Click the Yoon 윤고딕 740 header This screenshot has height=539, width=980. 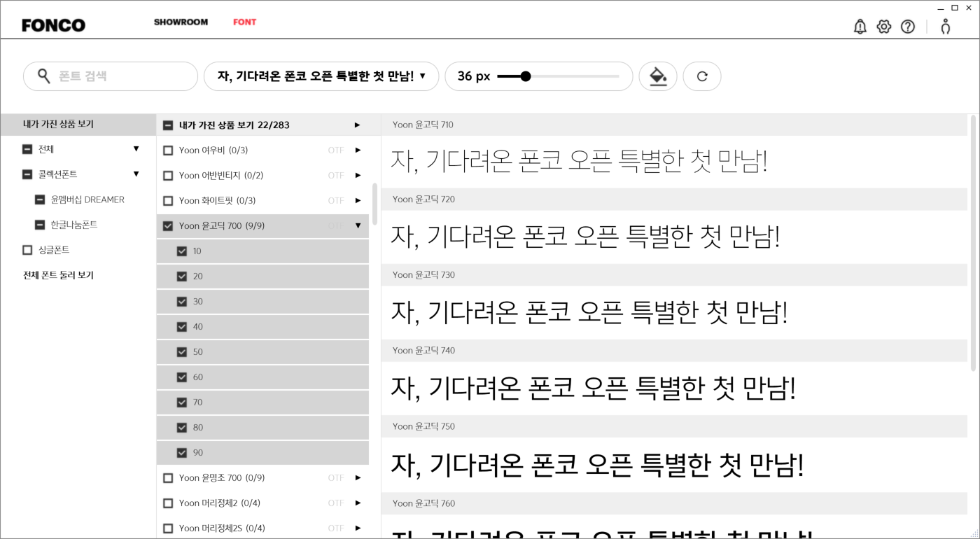point(674,351)
